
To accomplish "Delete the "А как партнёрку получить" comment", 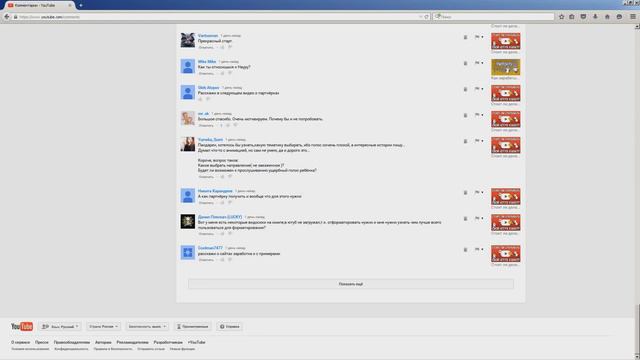I will (465, 193).
